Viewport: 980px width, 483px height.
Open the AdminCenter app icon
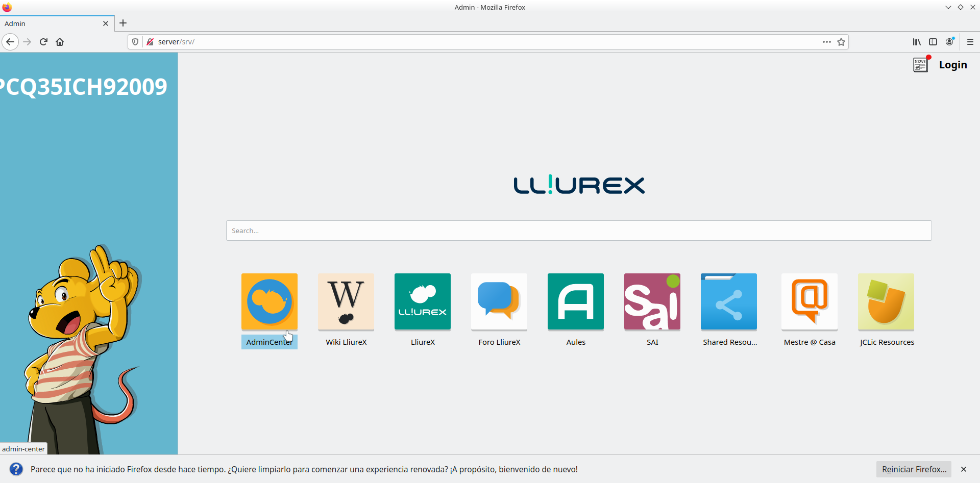coord(269,301)
